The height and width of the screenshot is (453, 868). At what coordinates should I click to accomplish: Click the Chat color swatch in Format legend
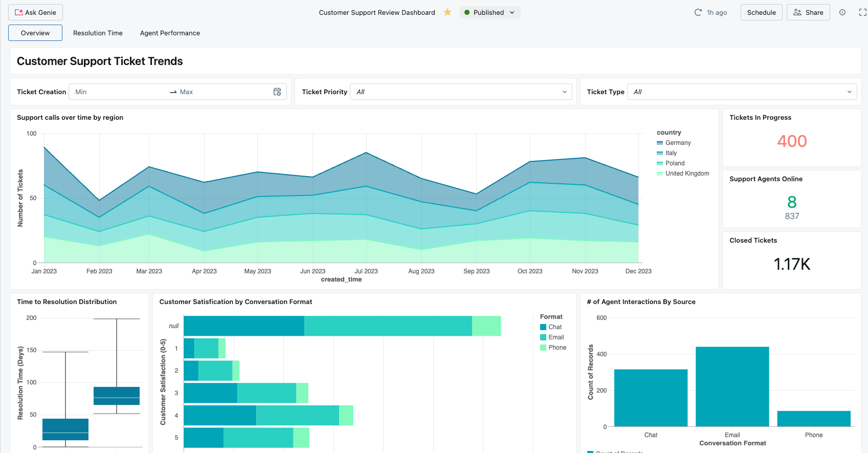tap(543, 327)
